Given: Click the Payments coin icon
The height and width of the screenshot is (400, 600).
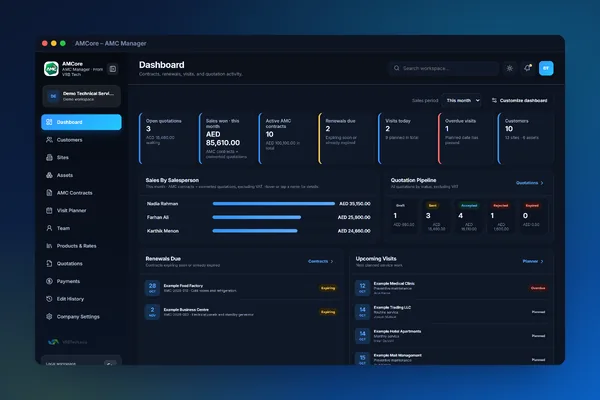Looking at the screenshot, I should pyautogui.click(x=49, y=281).
